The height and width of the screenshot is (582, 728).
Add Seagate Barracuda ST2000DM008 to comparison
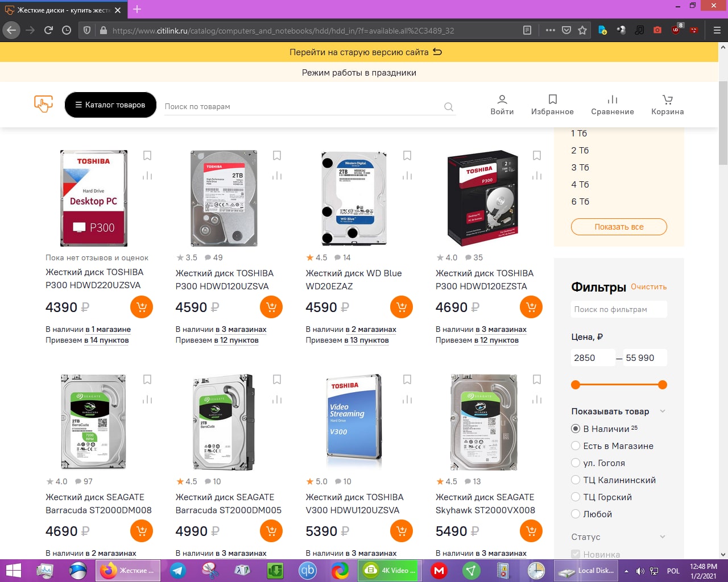point(147,400)
